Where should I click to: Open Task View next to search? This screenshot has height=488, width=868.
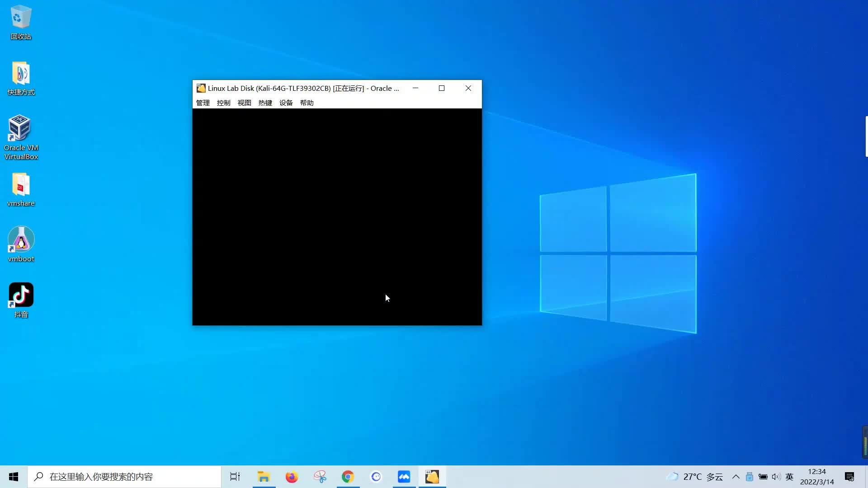(x=235, y=477)
